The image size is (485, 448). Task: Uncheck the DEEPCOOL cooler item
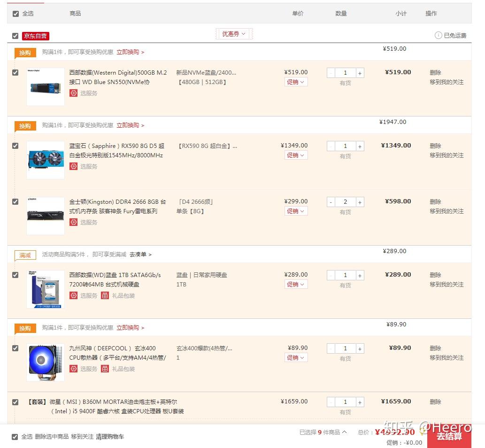coord(15,348)
